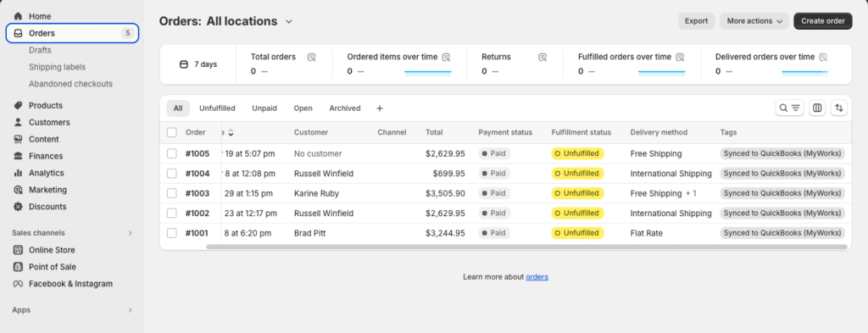
Task: Click the Home icon in sidebar
Action: 19,16
